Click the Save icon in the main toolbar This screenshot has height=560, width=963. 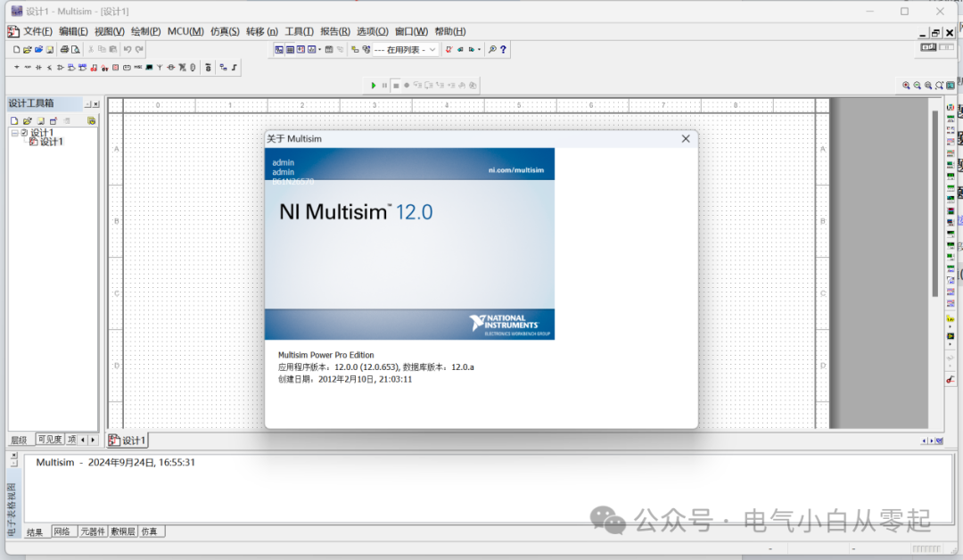point(50,49)
